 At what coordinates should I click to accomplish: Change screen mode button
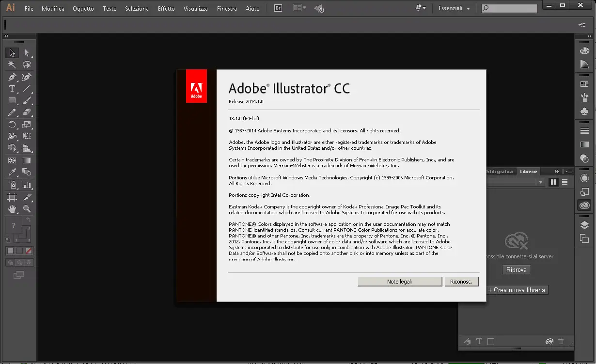coord(19,275)
